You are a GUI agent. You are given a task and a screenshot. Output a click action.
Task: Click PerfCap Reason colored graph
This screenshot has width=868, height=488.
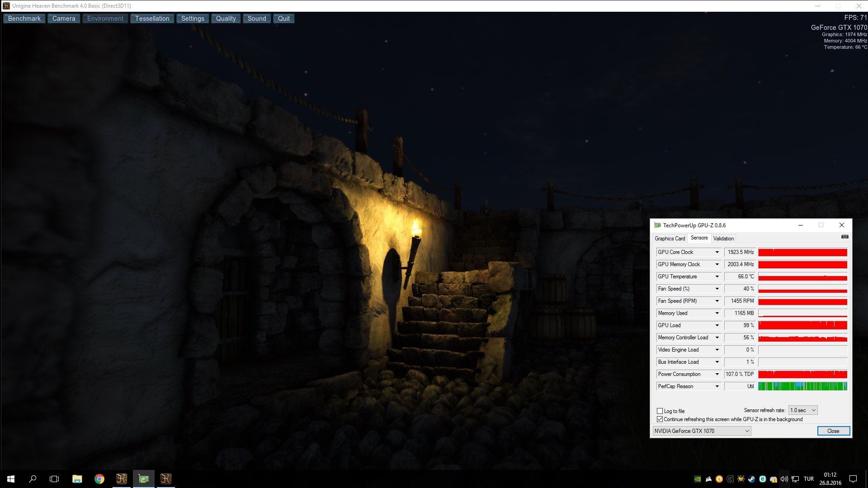click(802, 386)
